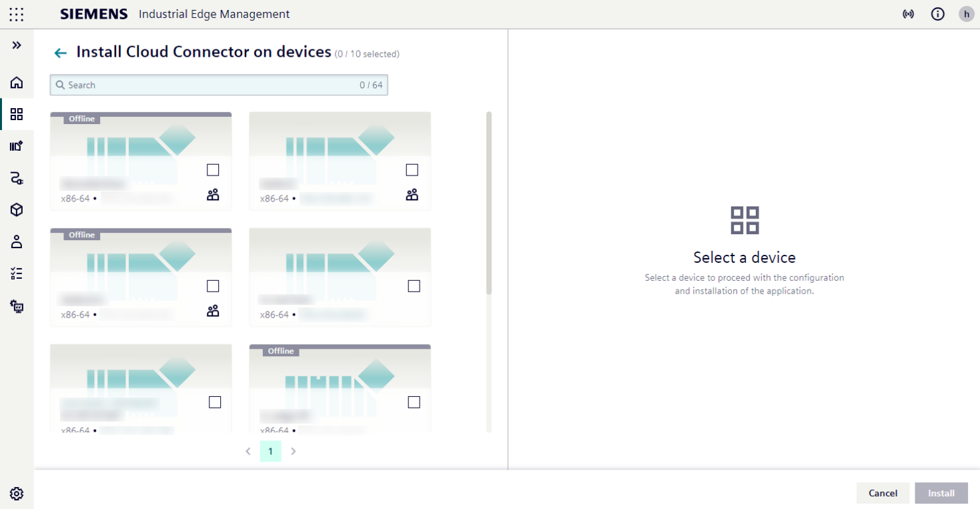Click 'Install Cloud Connector on devices' heading
This screenshot has height=509, width=980.
pos(203,51)
